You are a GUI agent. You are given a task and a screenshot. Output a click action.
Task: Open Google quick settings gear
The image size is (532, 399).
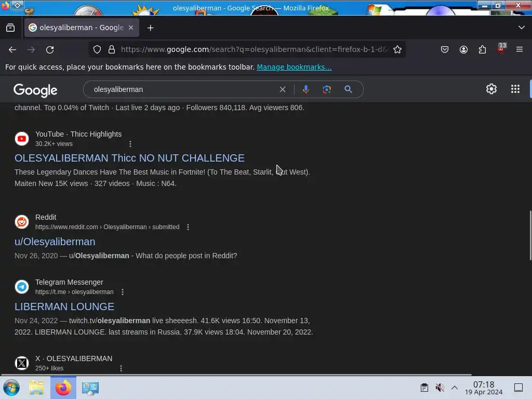coord(491,89)
